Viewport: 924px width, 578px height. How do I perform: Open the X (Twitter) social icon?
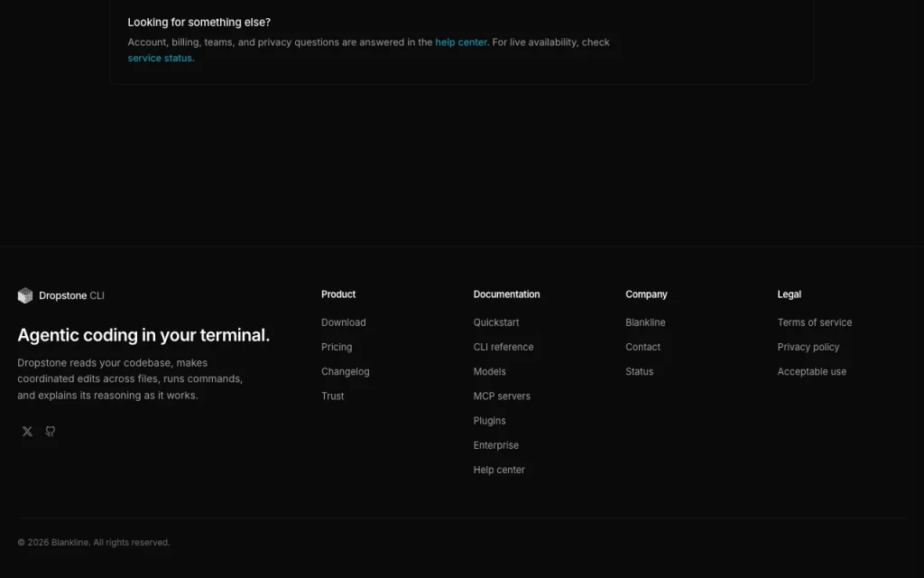pyautogui.click(x=27, y=431)
